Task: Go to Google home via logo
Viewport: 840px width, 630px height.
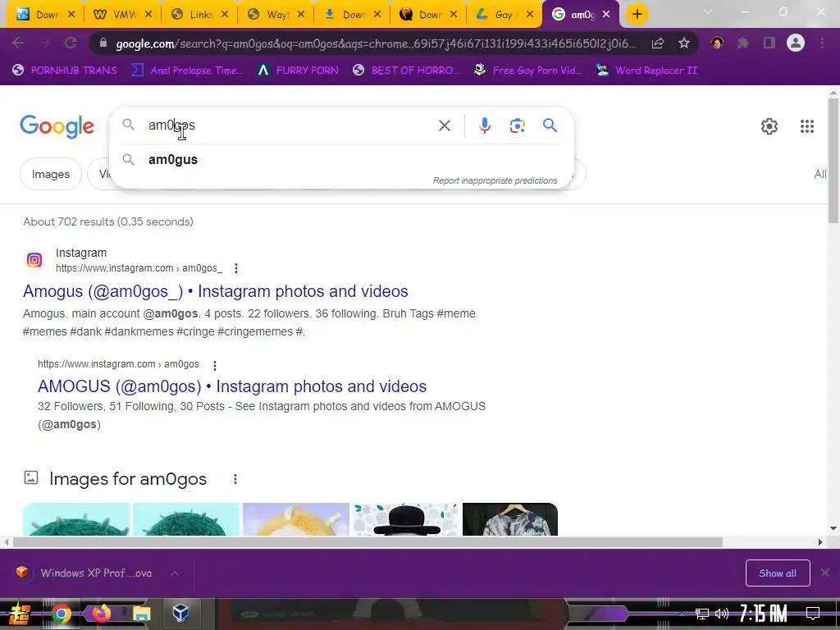Action: point(57,126)
